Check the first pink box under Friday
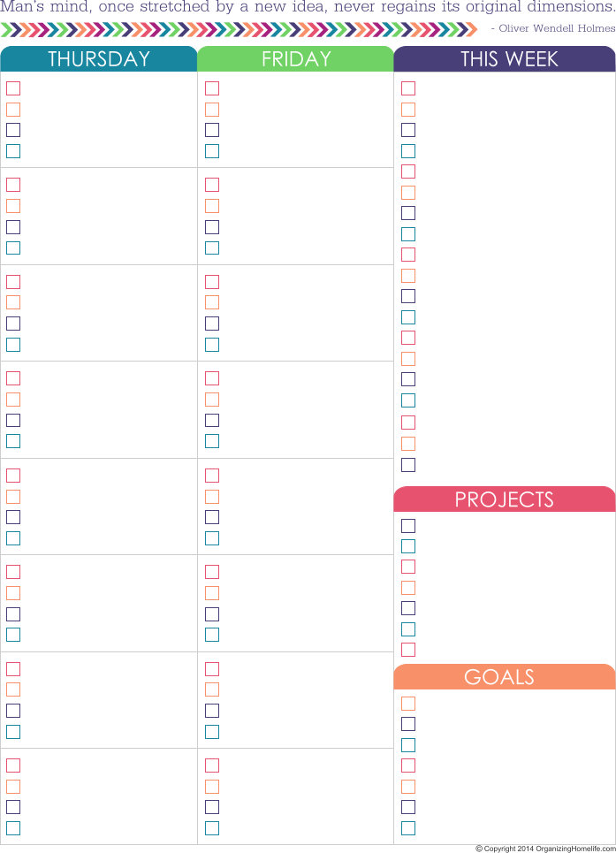 (x=212, y=88)
